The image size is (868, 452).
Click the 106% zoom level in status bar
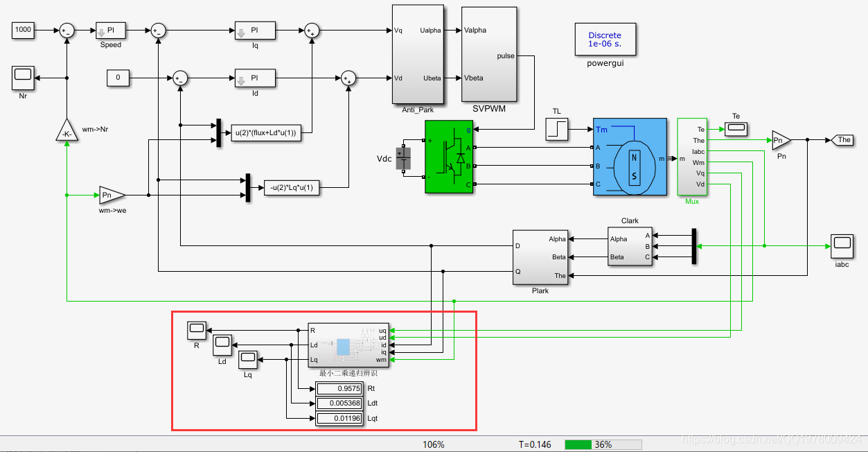pyautogui.click(x=434, y=444)
